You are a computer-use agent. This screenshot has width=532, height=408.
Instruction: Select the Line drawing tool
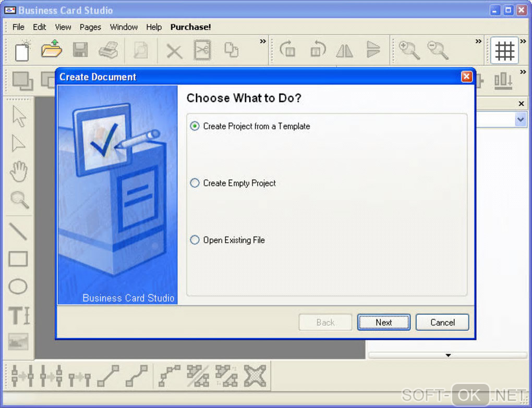[18, 231]
